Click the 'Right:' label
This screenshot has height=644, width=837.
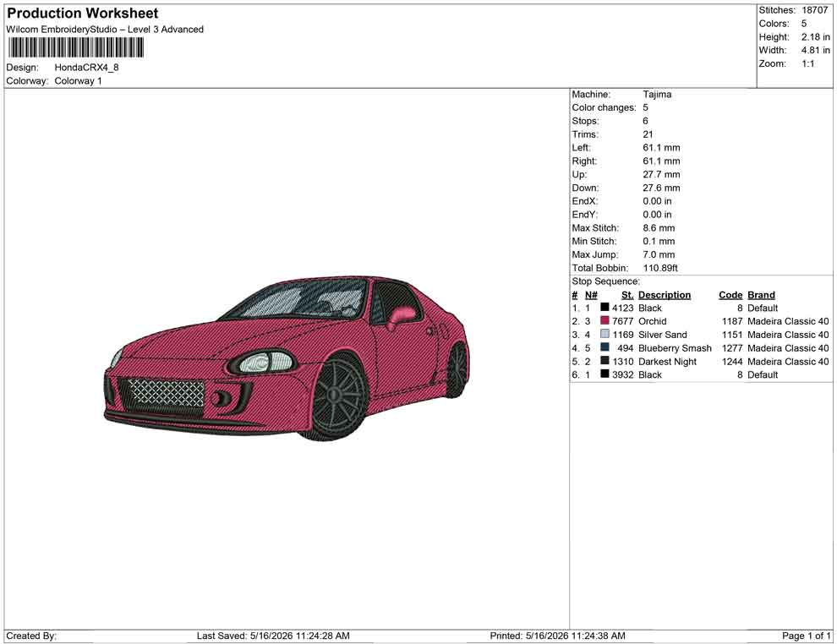point(584,161)
